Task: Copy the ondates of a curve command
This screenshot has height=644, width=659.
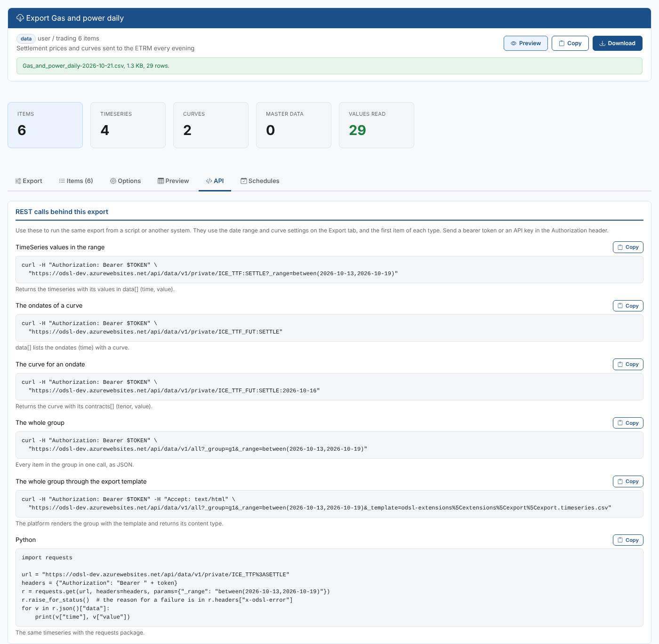Action: (x=628, y=306)
